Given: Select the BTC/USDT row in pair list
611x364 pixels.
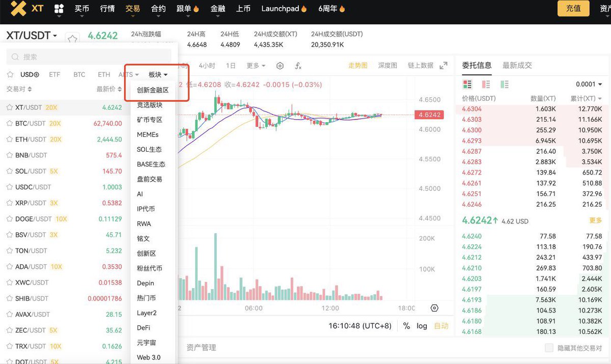Looking at the screenshot, I should click(x=64, y=123).
